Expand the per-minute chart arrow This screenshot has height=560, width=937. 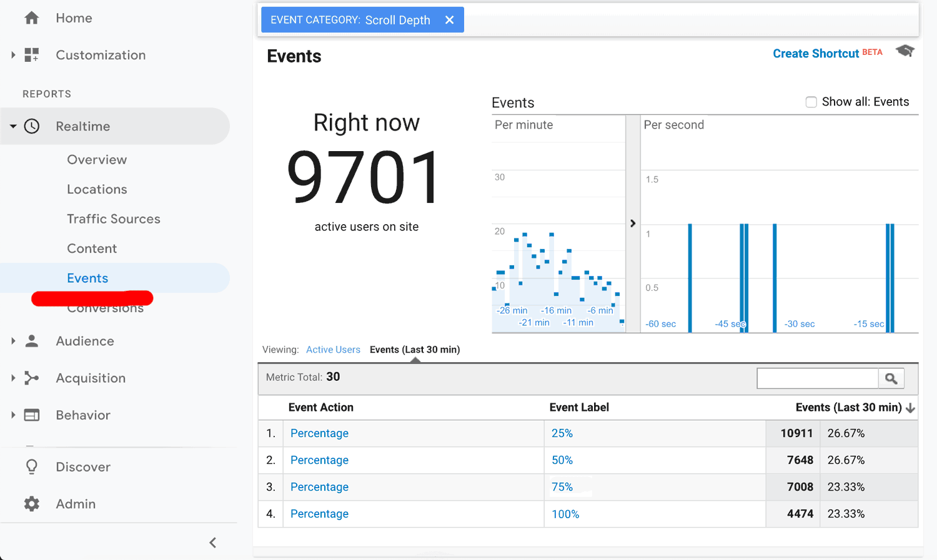pyautogui.click(x=633, y=224)
